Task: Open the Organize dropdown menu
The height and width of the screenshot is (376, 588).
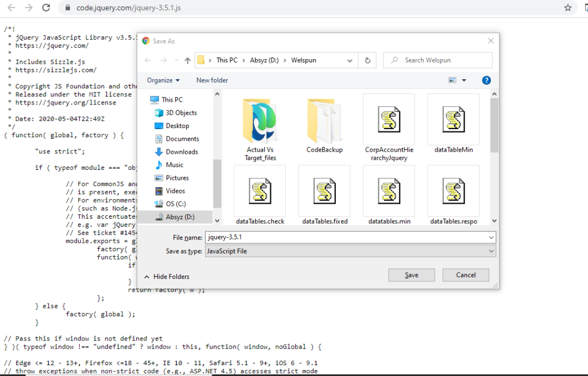Action: 163,80
